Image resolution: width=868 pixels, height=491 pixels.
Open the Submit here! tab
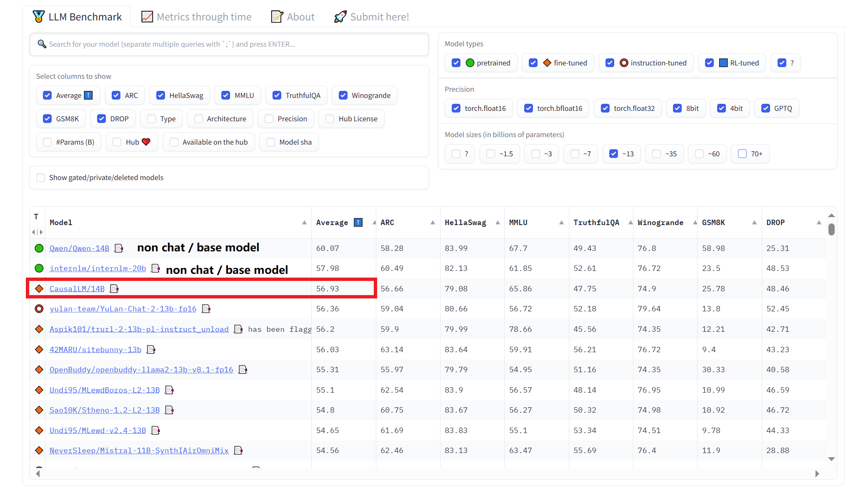pos(371,17)
